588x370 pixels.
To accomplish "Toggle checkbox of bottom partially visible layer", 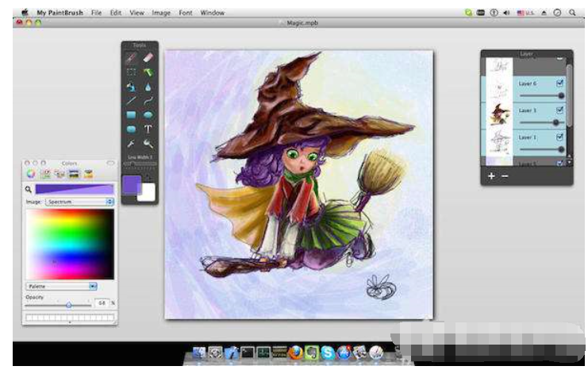I will pos(559,164).
